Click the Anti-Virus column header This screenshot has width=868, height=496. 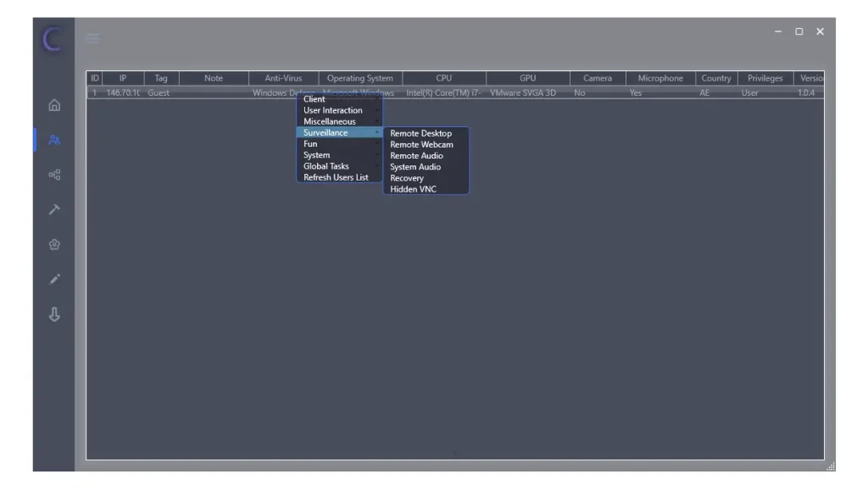(x=283, y=78)
